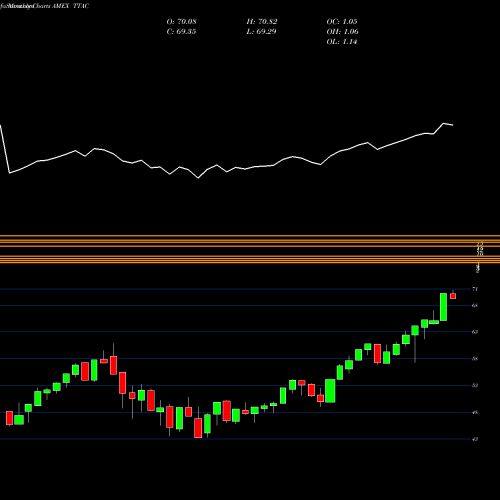The image size is (500, 500).
Task: Click the open price O: 70.08
Action: point(181,22)
